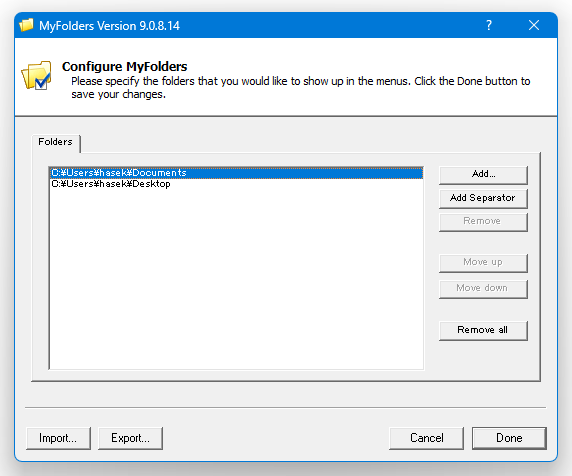
Task: Click the question mark help icon
Action: 489,25
